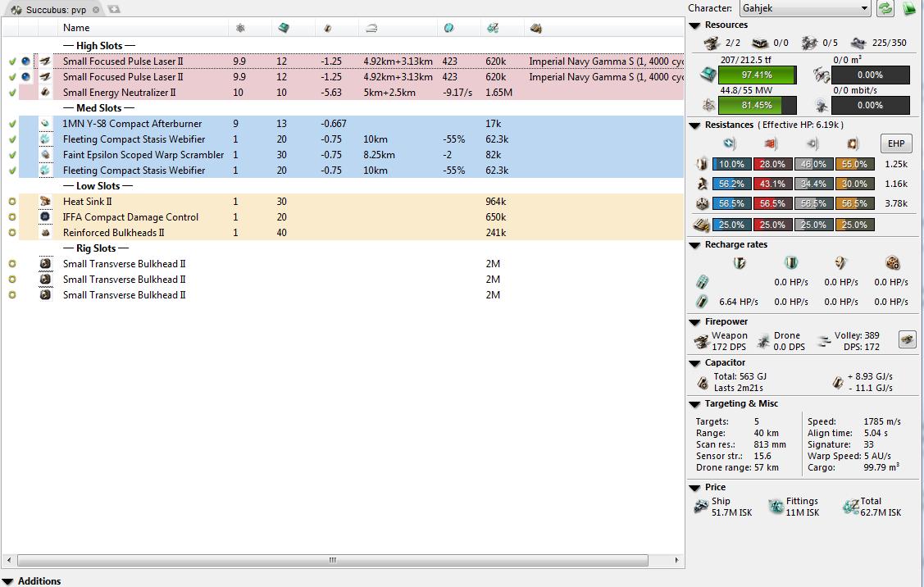
Task: Click the powergrid usage bar at 81.45%
Action: 758,105
